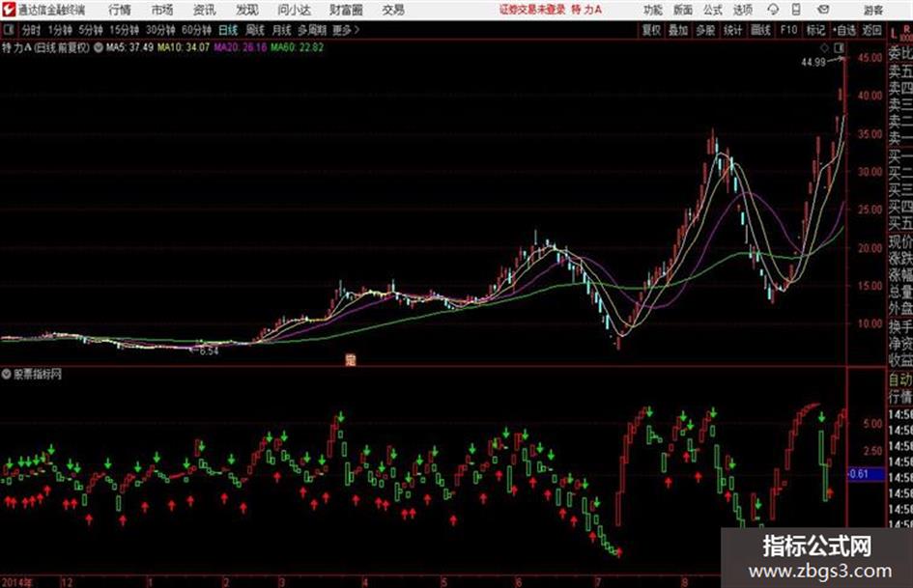
Task: Open the 财富圈 menu
Action: 346,10
